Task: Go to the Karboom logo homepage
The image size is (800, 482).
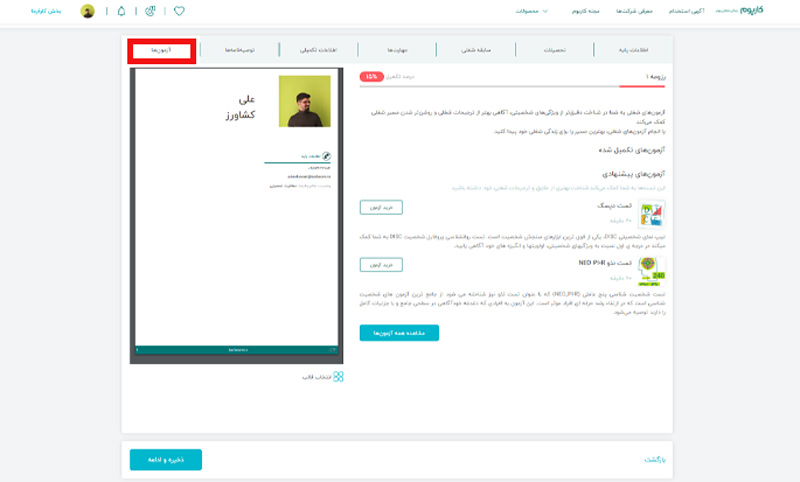Action: [x=752, y=10]
